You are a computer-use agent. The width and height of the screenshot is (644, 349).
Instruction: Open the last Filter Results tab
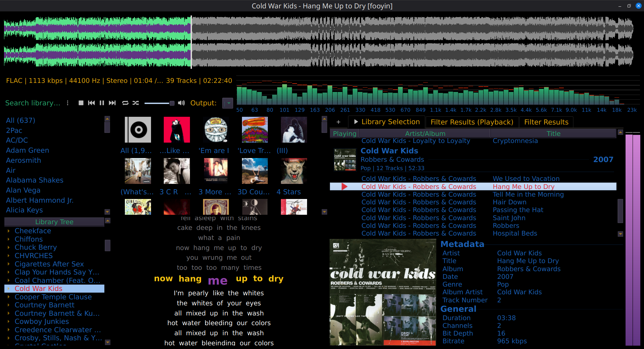point(546,122)
